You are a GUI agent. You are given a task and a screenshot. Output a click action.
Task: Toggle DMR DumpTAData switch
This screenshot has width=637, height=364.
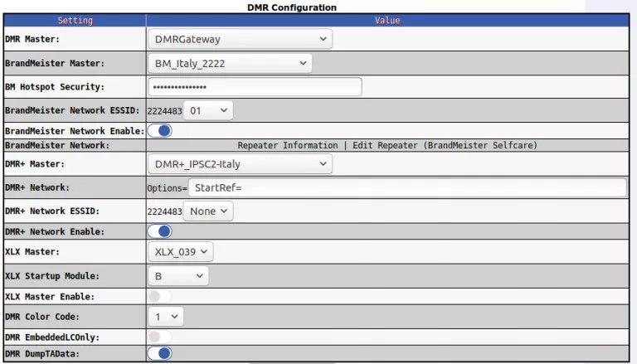coord(159,353)
